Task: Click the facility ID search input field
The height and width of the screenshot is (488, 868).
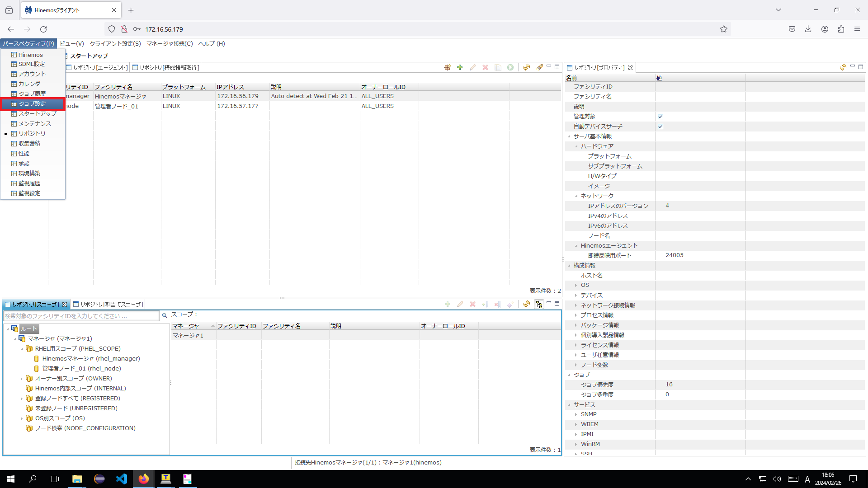Action: (81, 316)
